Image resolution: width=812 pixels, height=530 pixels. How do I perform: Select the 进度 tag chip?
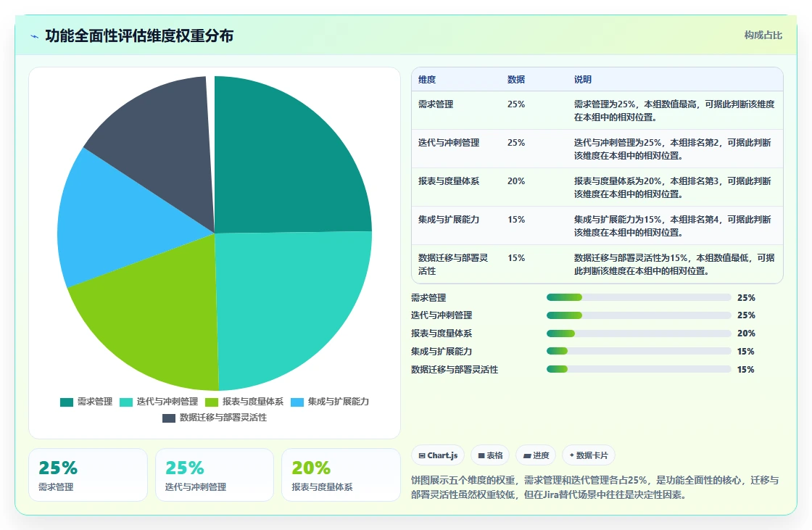click(x=536, y=455)
